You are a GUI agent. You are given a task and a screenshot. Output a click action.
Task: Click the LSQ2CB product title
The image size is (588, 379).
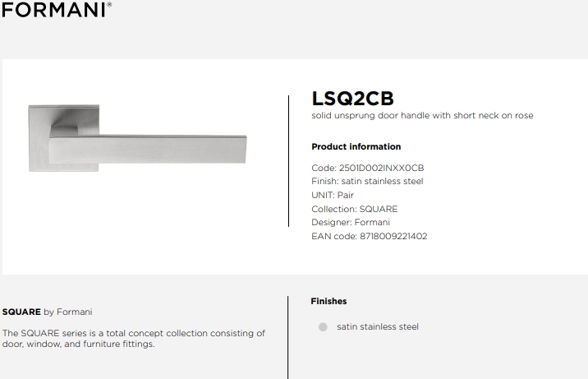[352, 99]
